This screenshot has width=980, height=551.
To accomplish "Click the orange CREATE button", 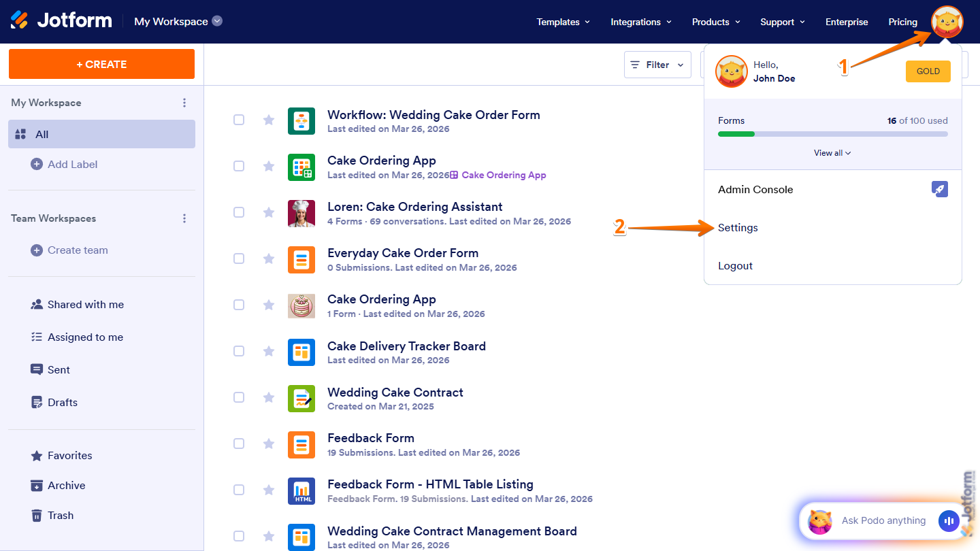I will coord(101,64).
